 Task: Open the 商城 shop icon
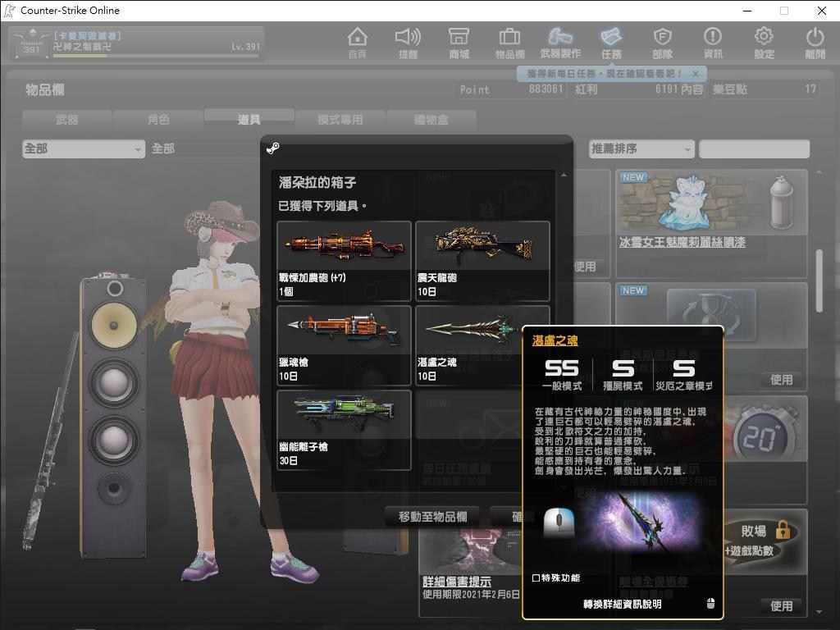point(459,43)
